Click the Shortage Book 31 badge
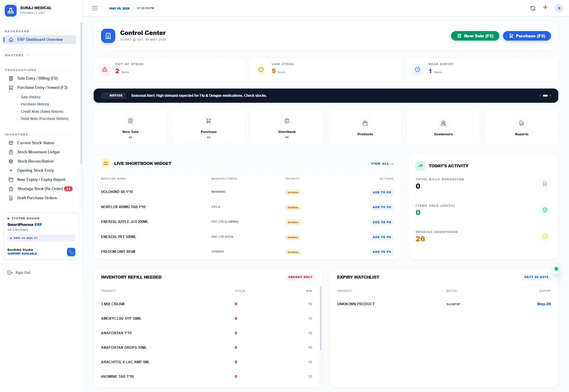 click(x=68, y=189)
